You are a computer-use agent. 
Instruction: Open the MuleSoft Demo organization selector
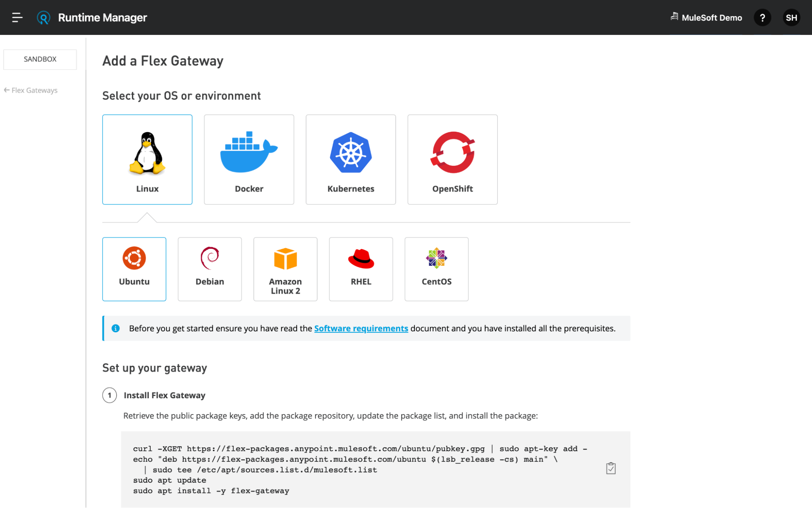coord(706,17)
